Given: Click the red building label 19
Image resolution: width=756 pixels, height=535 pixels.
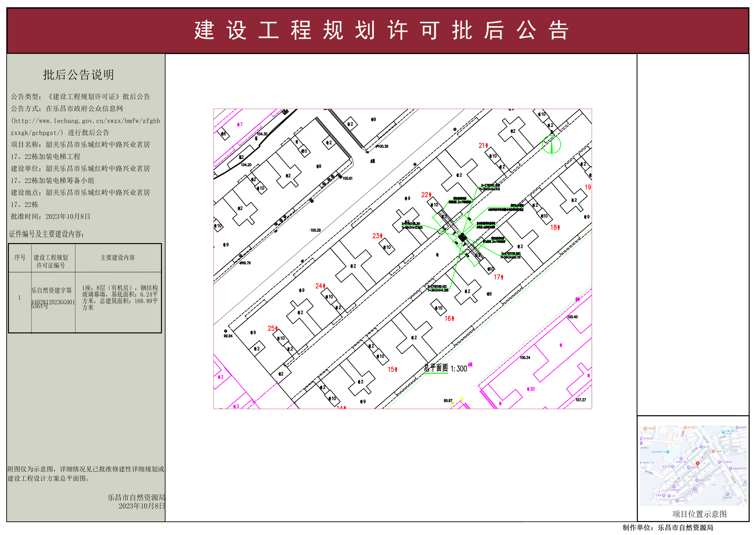Looking at the screenshot, I should point(588,187).
